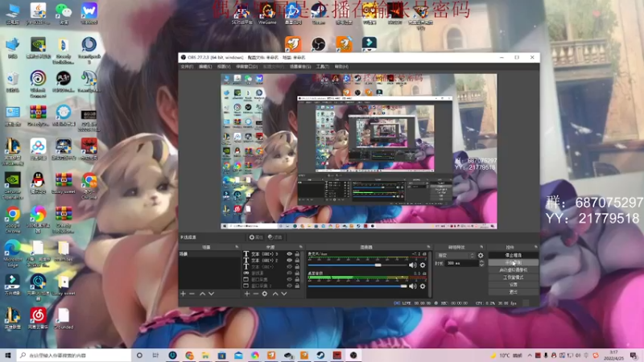Add a new source with the plus icon

coord(247,294)
